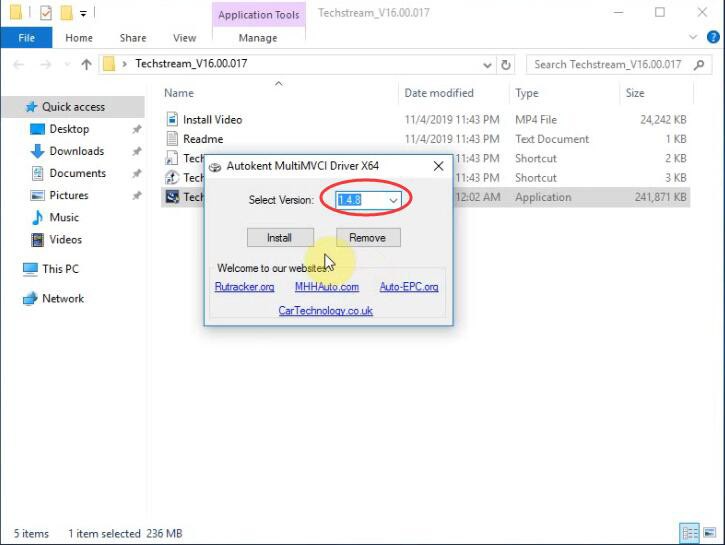Open the Select Version dropdown

pyautogui.click(x=393, y=200)
